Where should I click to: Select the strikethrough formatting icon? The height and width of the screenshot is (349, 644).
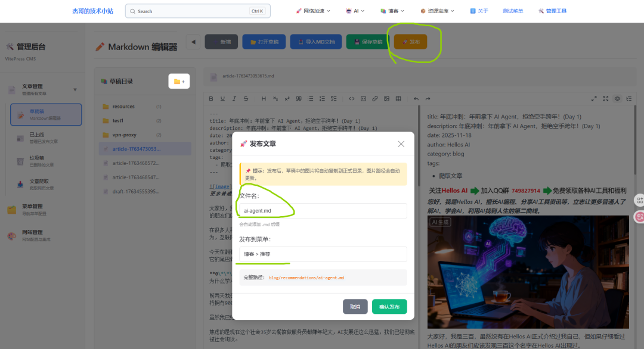246,99
